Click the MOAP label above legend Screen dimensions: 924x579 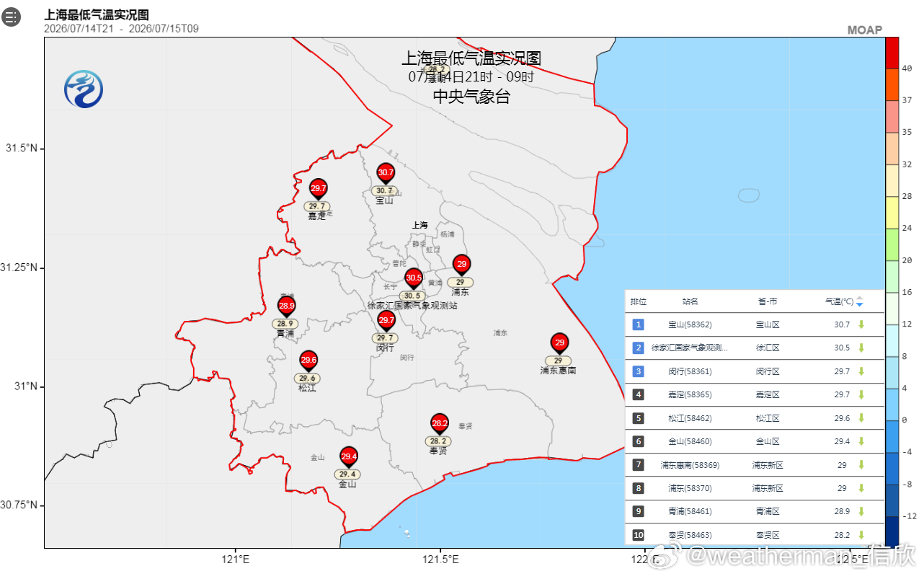point(864,30)
